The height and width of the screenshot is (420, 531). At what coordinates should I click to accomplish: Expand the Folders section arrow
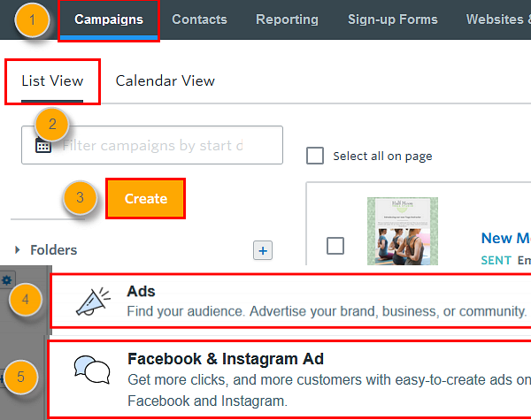(18, 249)
